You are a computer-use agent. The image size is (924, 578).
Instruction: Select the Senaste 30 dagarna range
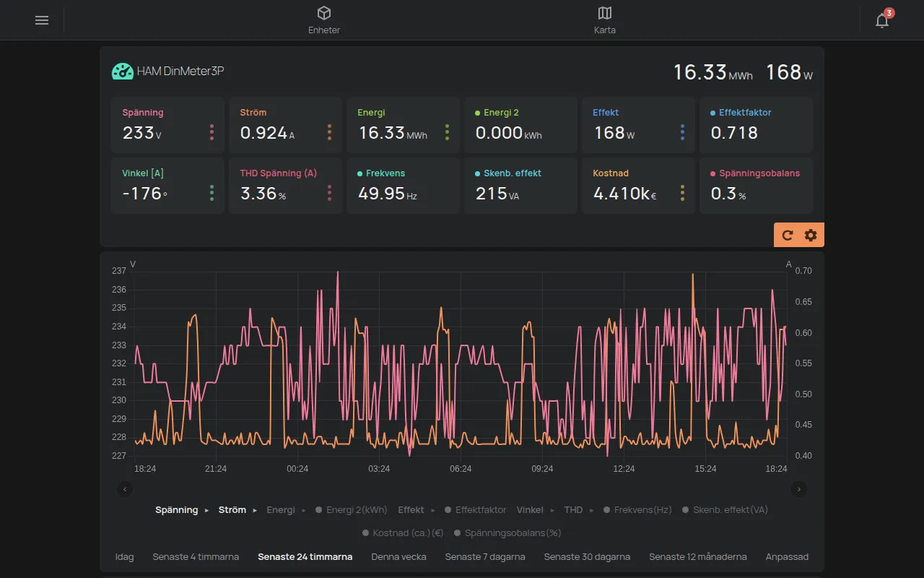pyautogui.click(x=587, y=557)
